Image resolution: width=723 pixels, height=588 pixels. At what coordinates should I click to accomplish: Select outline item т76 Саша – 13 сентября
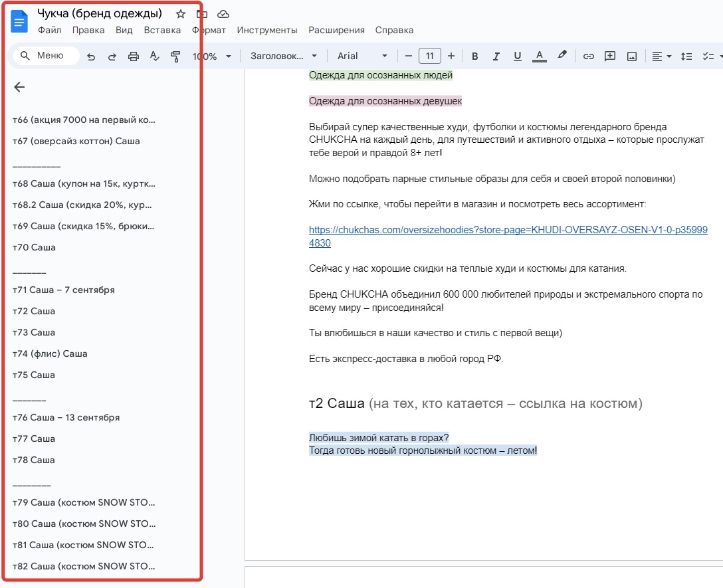(x=66, y=417)
